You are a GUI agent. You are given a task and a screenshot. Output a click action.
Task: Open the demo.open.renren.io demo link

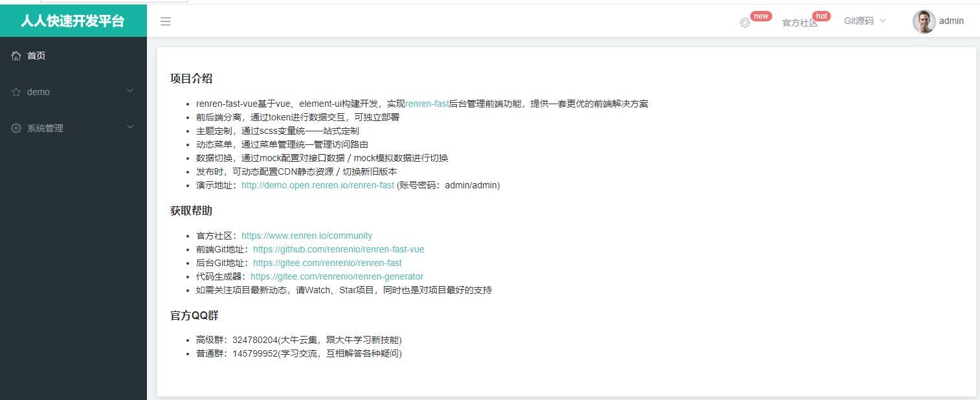click(318, 185)
